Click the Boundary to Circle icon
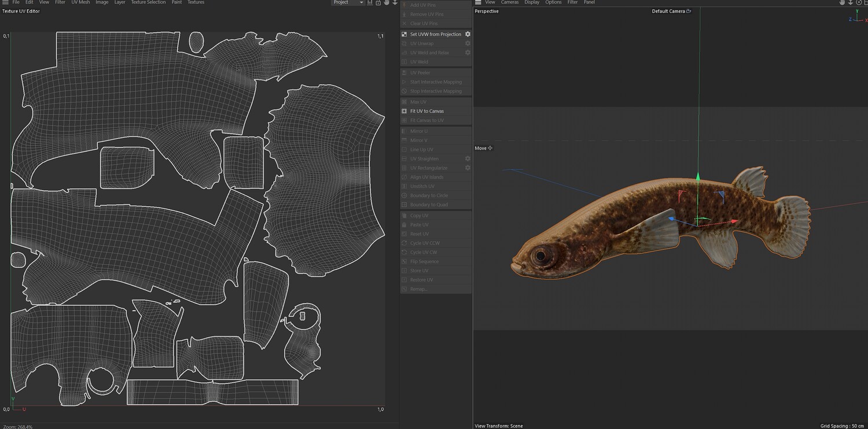868x429 pixels. pyautogui.click(x=404, y=195)
